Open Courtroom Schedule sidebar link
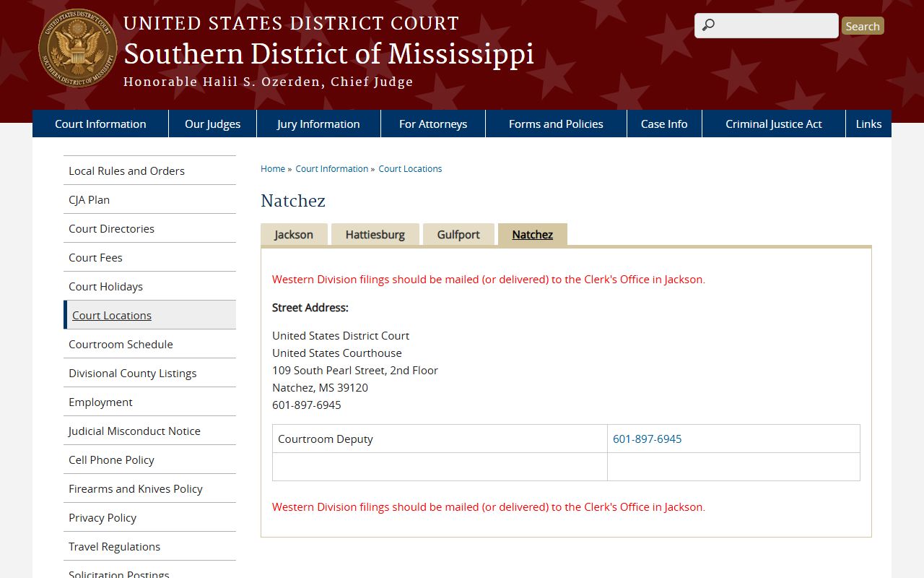Image resolution: width=924 pixels, height=578 pixels. 149,344
